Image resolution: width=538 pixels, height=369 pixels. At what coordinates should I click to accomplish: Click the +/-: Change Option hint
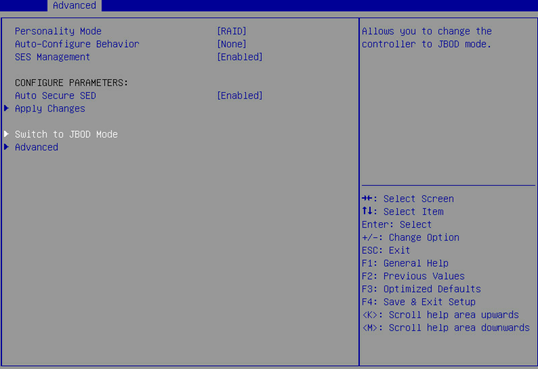click(x=410, y=238)
